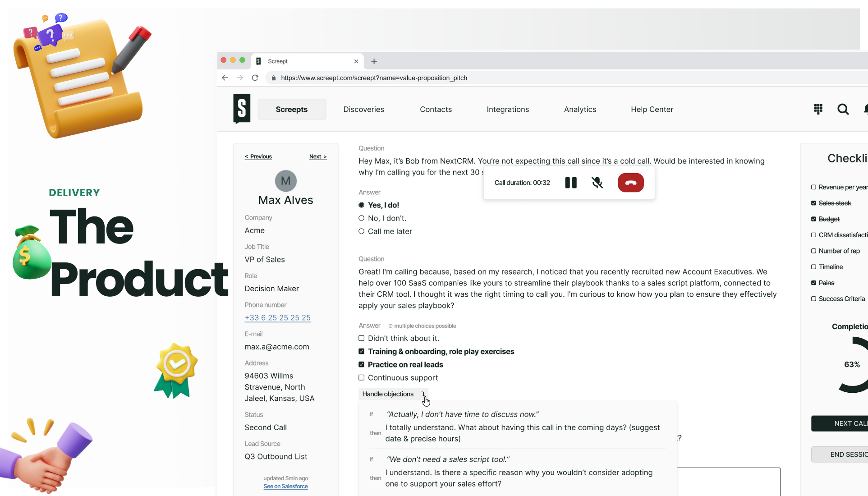
Task: Switch to the Contacts navigation item
Action: 436,109
